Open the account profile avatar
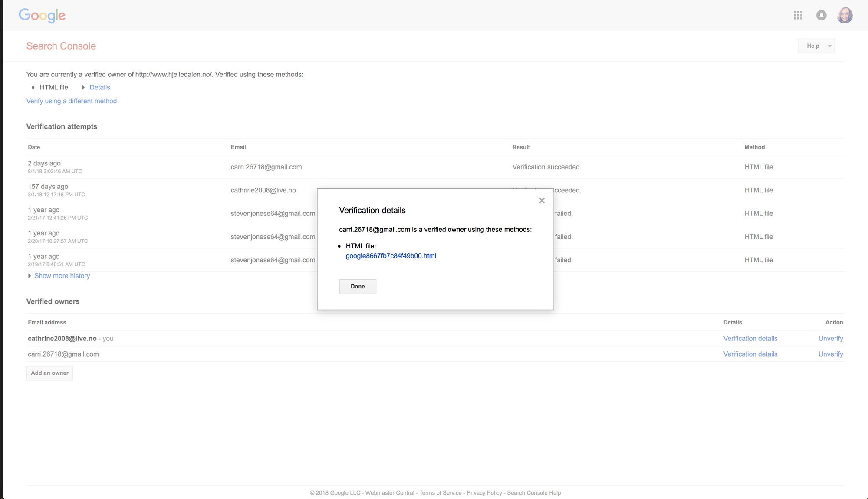The width and height of the screenshot is (868, 499). click(845, 15)
